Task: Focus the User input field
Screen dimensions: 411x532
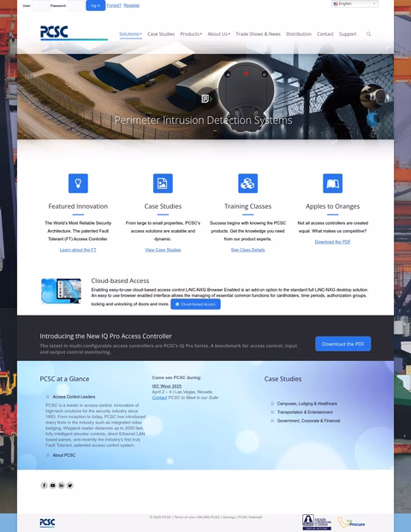Action: [40, 5]
